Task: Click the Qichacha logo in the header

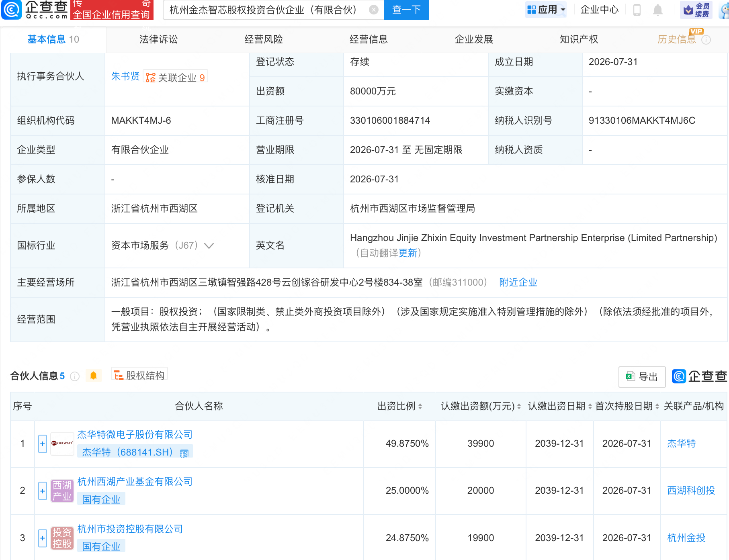Action: (x=35, y=10)
